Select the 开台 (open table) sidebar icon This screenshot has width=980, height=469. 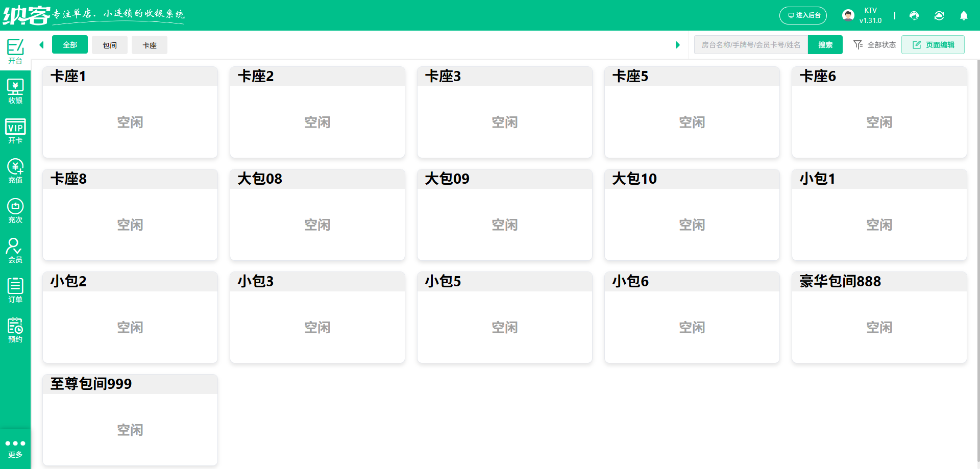click(x=15, y=50)
